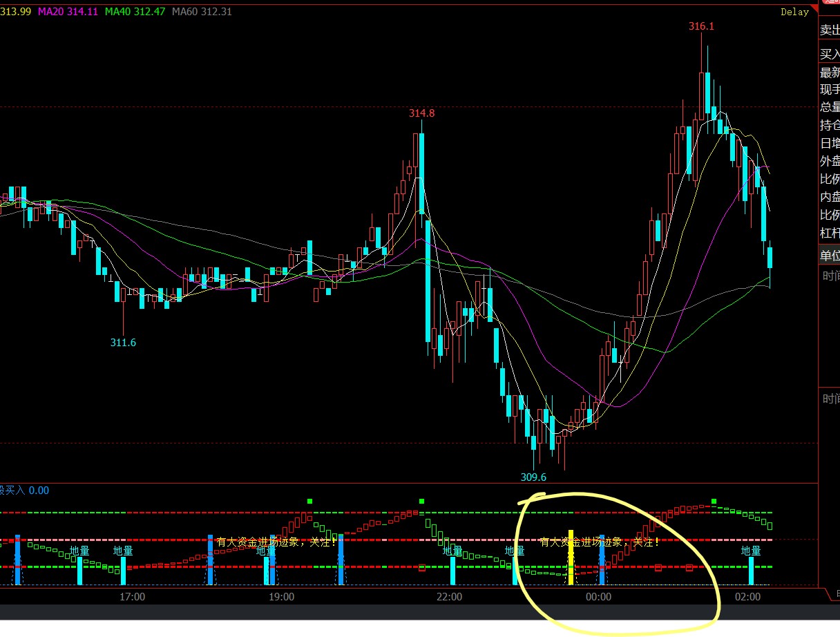
Task: Click the 314.8 peak price label
Action: tap(421, 113)
